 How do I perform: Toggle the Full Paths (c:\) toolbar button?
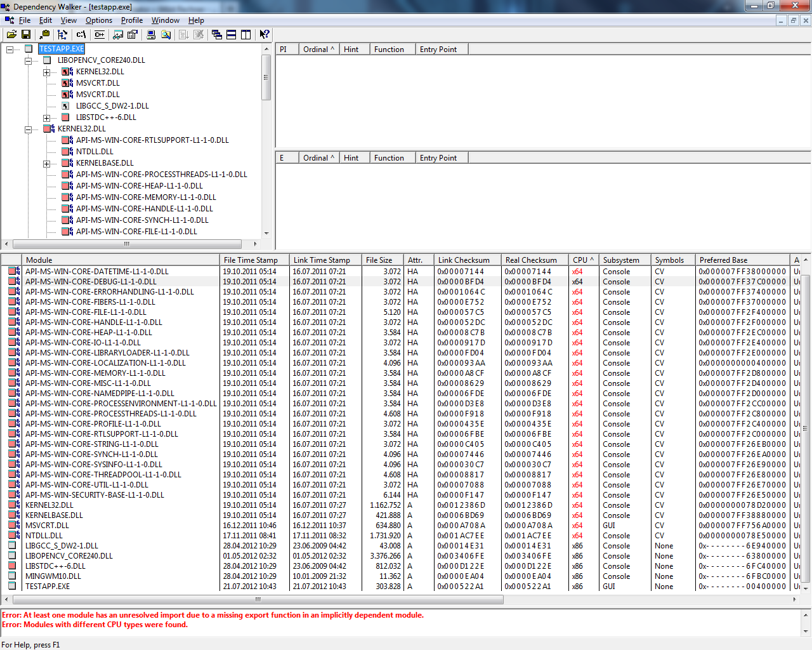tap(81, 34)
